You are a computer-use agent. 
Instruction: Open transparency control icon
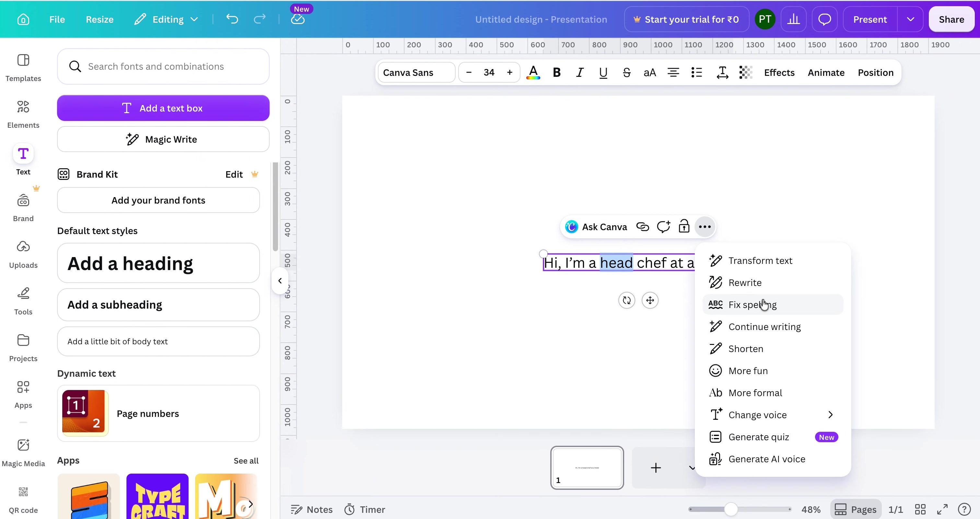746,72
